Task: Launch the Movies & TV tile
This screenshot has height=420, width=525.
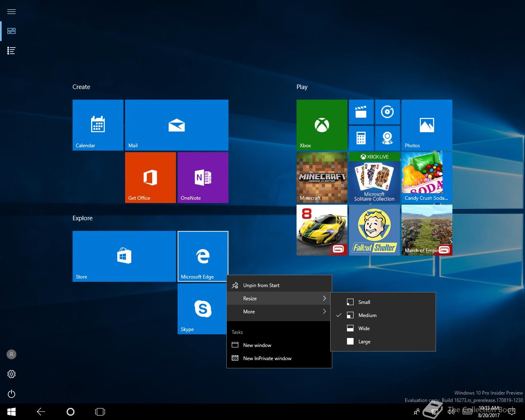Action: tap(361, 112)
